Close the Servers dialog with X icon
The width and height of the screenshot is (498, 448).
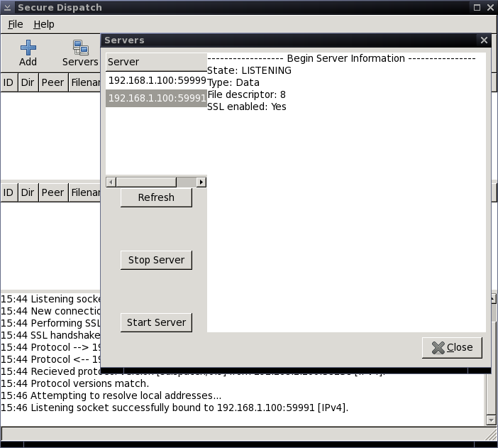click(x=484, y=40)
